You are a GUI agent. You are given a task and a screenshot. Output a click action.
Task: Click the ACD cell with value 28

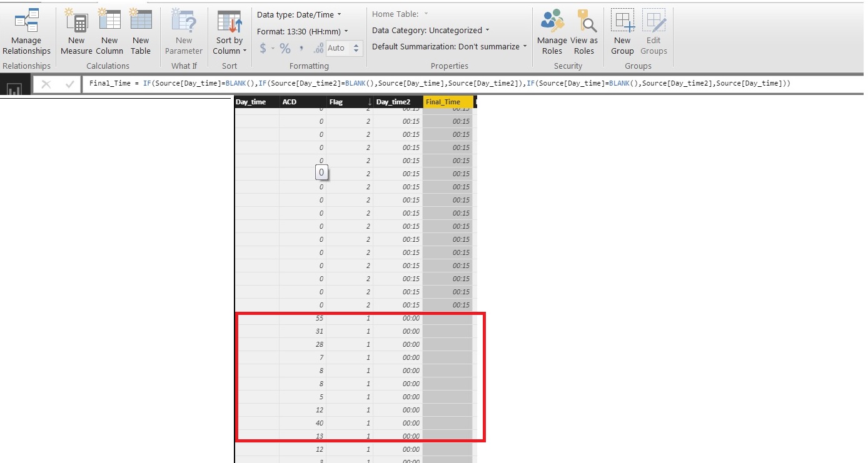pos(303,344)
